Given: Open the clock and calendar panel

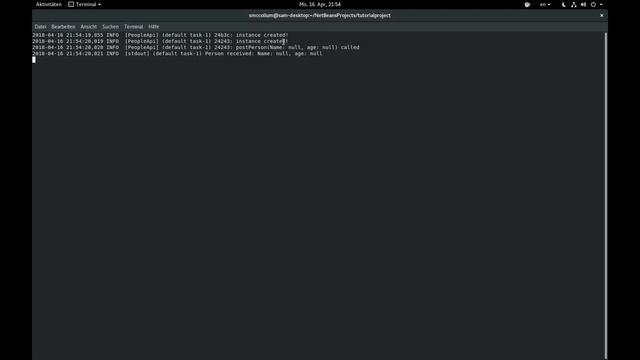Looking at the screenshot, I should click(x=320, y=4).
